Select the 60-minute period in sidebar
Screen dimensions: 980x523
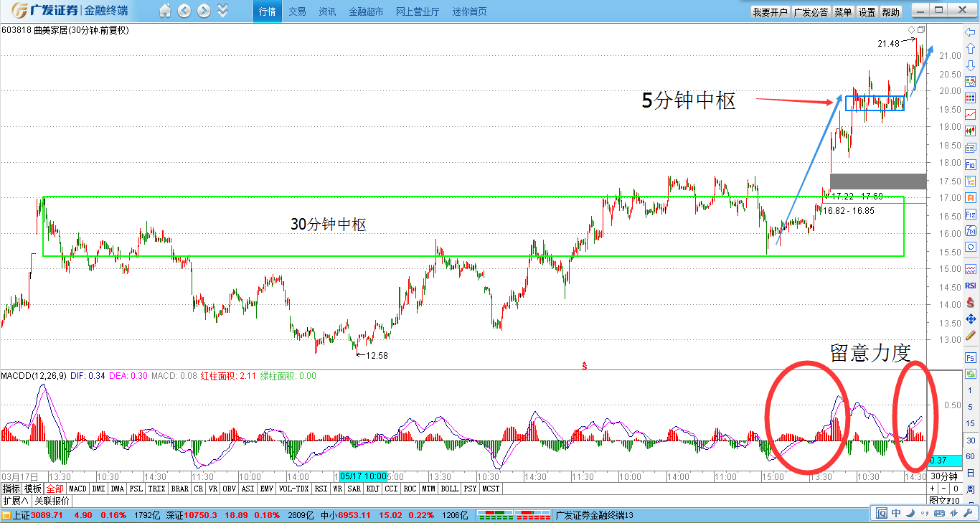click(971, 456)
